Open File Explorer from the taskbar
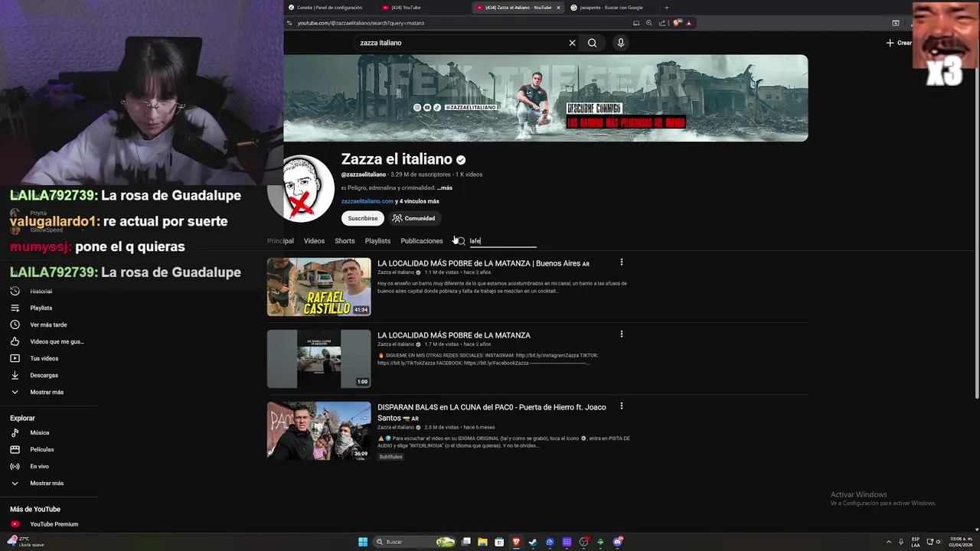The height and width of the screenshot is (551, 980). 482,542
